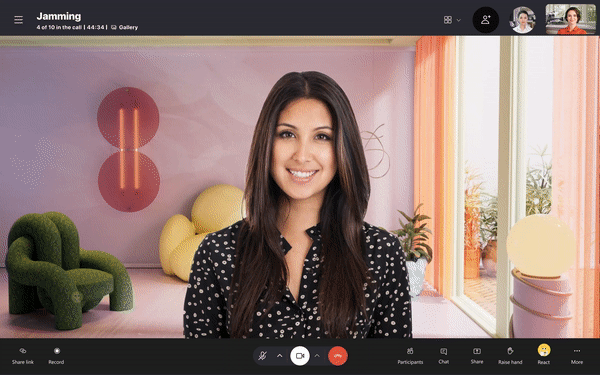The image size is (600, 375).
Task: Add people to the call
Action: pos(486,20)
